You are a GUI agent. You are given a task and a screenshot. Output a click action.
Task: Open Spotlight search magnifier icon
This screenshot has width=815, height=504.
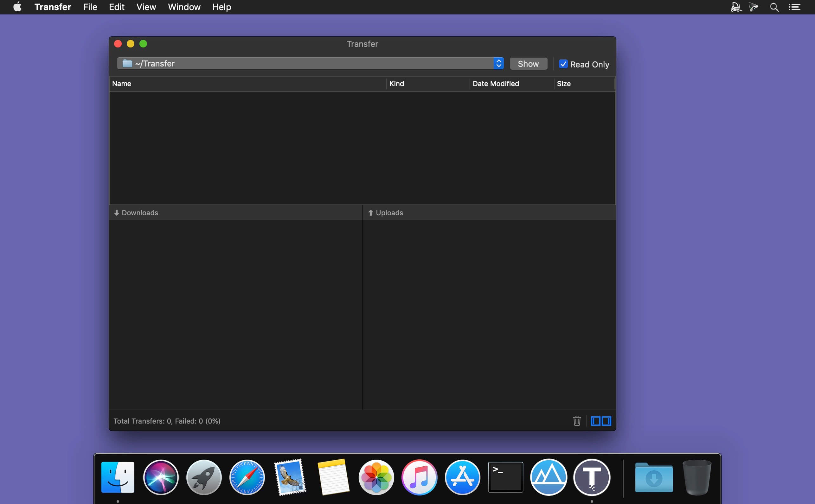(774, 7)
